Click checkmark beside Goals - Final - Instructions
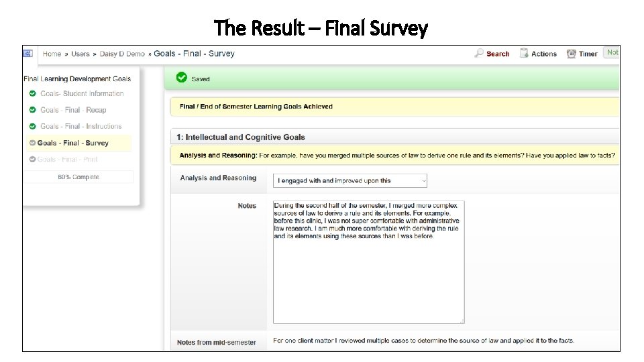Viewport: 644px width, 362px height. point(32,126)
